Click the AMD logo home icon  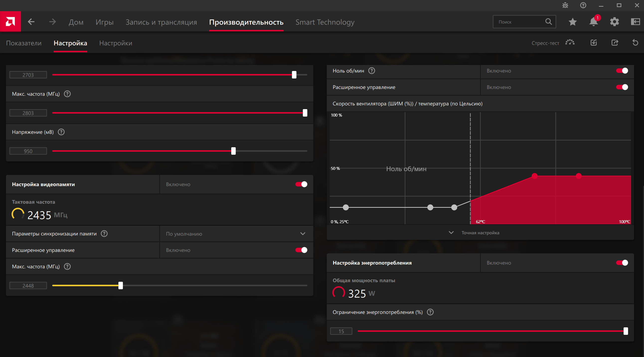point(10,22)
